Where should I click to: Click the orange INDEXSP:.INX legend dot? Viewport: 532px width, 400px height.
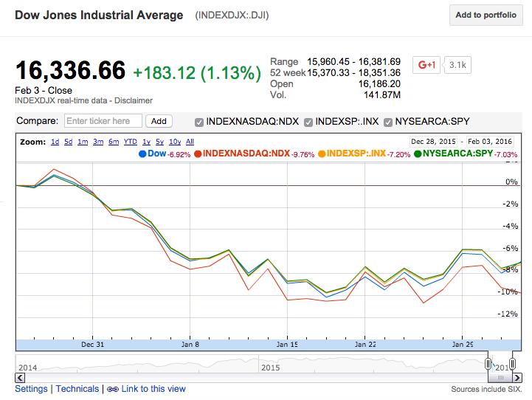(322, 154)
